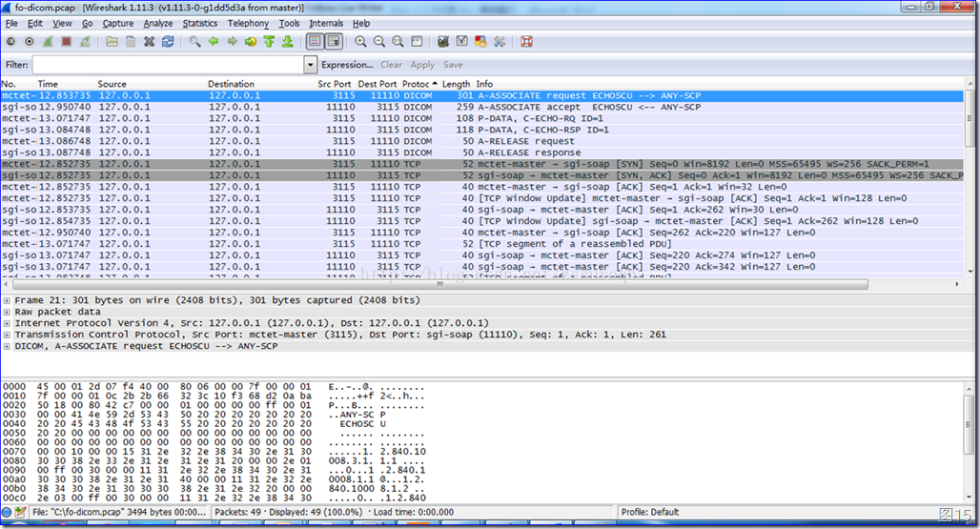
Task: Open help lifebuoy toolbar icon
Action: click(526, 42)
